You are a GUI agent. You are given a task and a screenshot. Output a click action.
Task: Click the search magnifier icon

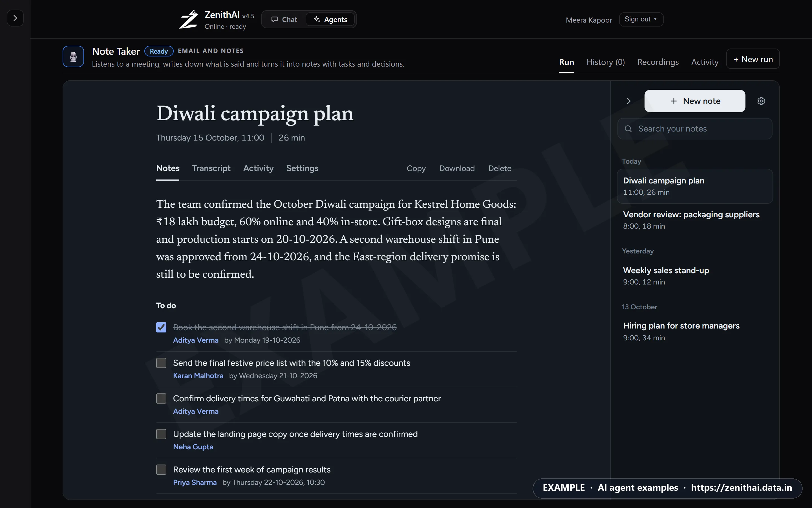tap(628, 129)
